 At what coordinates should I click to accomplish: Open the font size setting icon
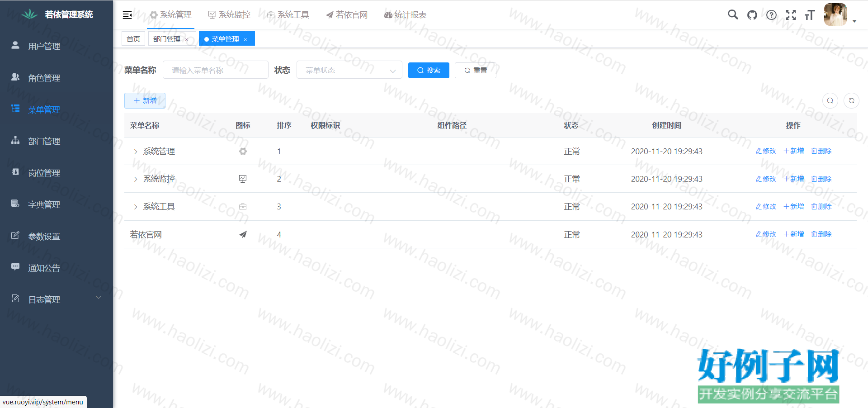coord(810,15)
